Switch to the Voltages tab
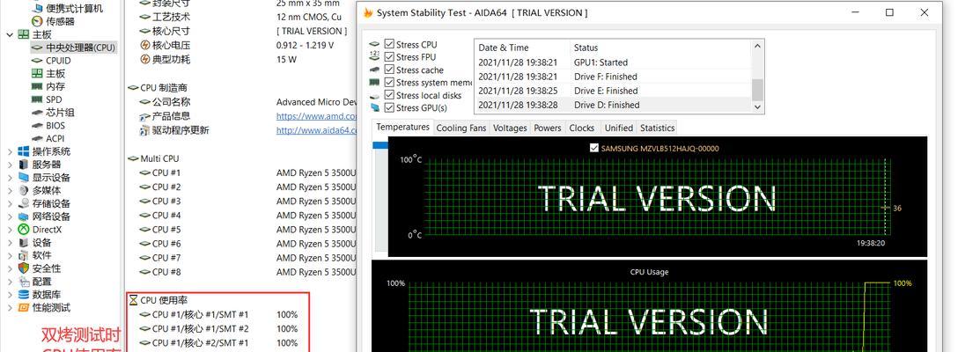 [x=510, y=128]
